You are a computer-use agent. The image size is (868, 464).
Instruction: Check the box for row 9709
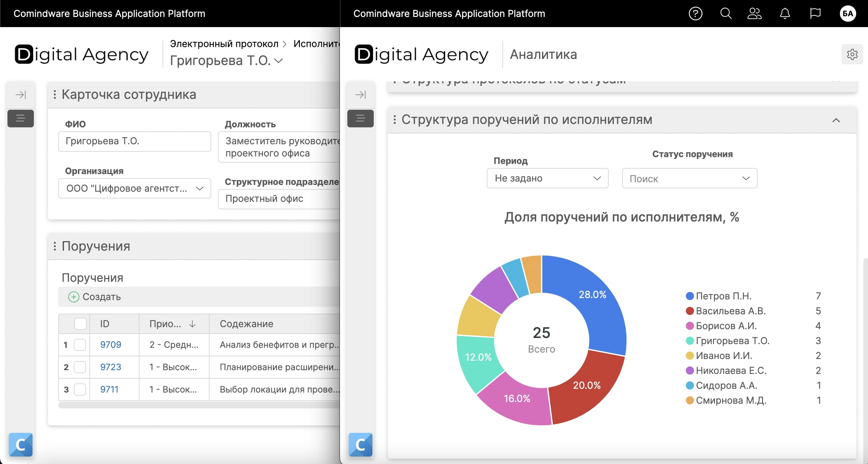coord(80,345)
